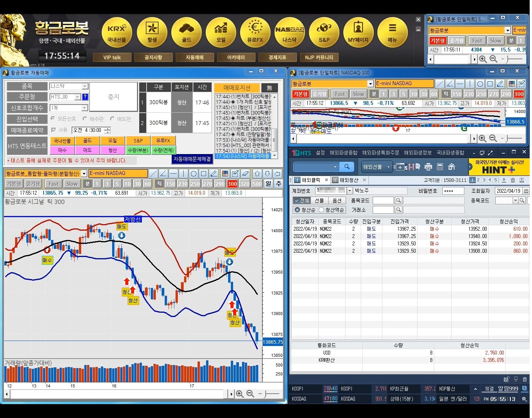Open the 나스닥 NASDAQ button
Screen dimensions: 532x418
290,32
